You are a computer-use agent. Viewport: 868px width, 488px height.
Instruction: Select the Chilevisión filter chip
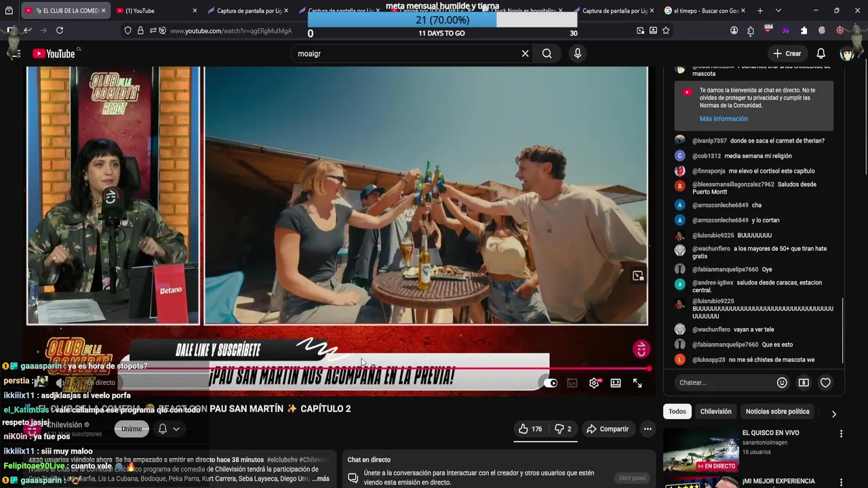[x=715, y=411]
